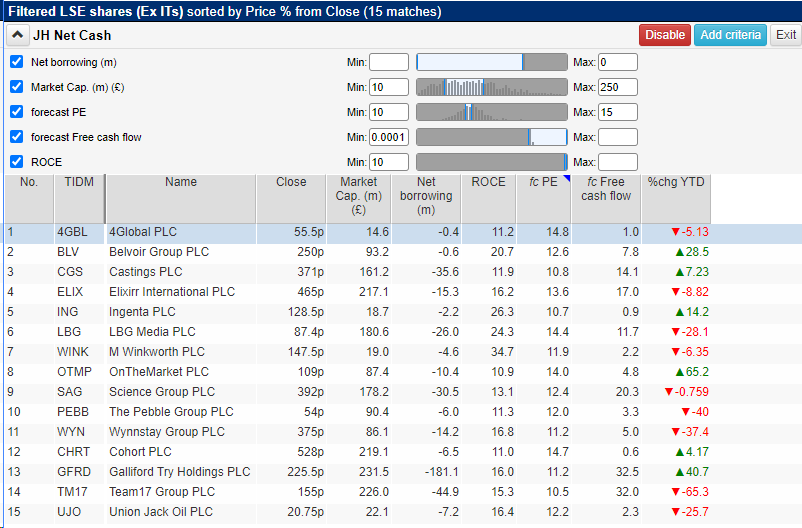Click the forecast Free cash flow Max field
This screenshot has height=528, width=802.
click(x=618, y=137)
